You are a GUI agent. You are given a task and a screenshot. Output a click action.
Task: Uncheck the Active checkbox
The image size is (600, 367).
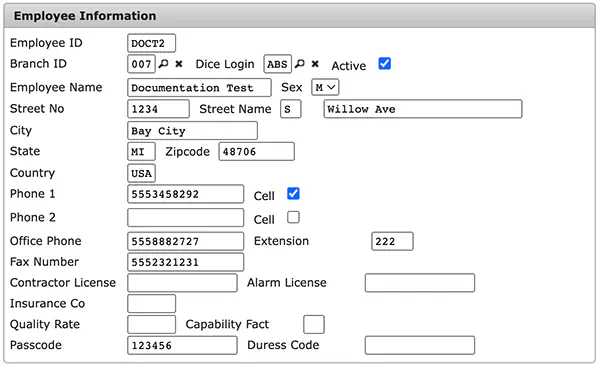[385, 64]
